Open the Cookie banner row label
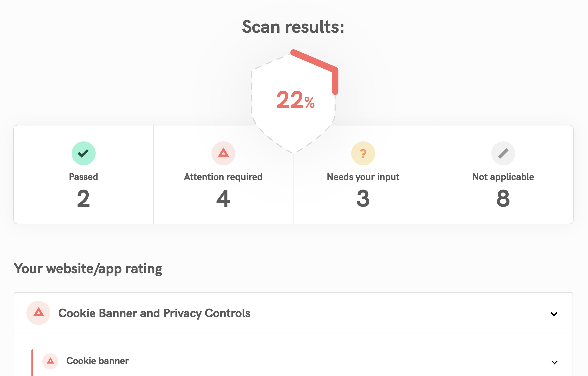The image size is (588, 376). click(x=97, y=361)
